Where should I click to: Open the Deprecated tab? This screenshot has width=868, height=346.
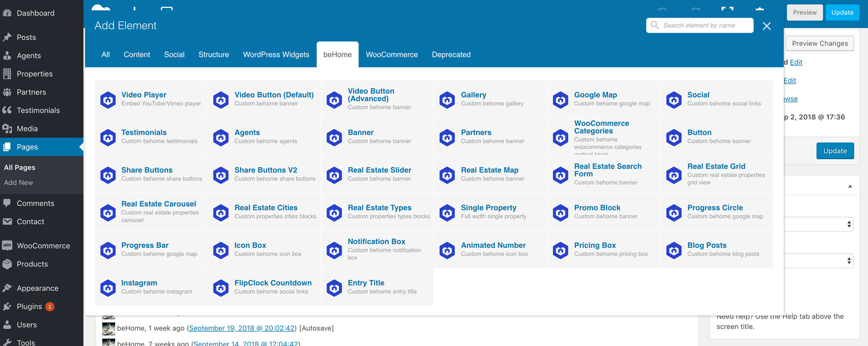tap(451, 54)
